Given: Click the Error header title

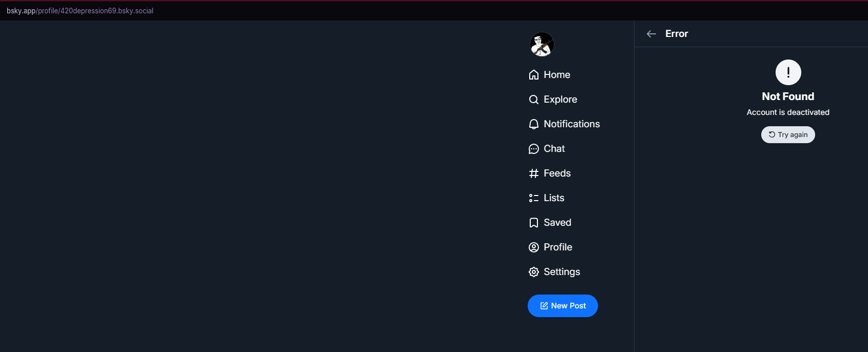Looking at the screenshot, I should (x=677, y=34).
